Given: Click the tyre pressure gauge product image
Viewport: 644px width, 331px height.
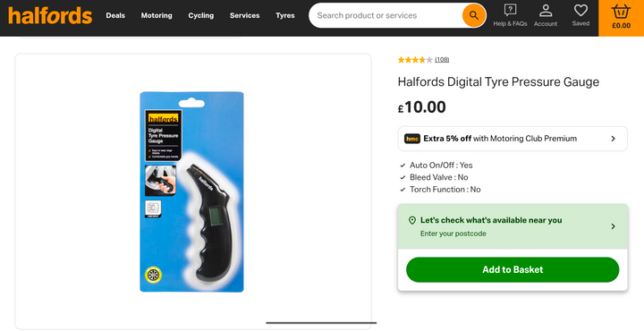Looking at the screenshot, I should point(191,191).
